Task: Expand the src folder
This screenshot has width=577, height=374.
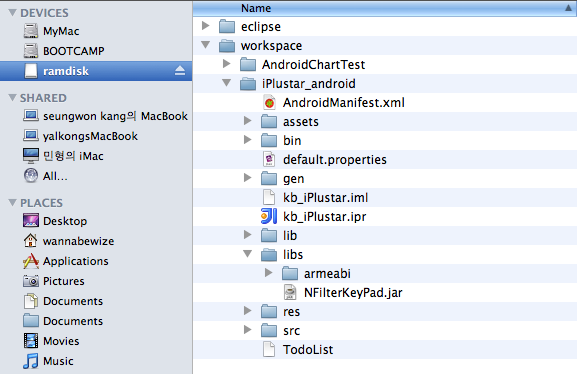Action: (x=248, y=330)
